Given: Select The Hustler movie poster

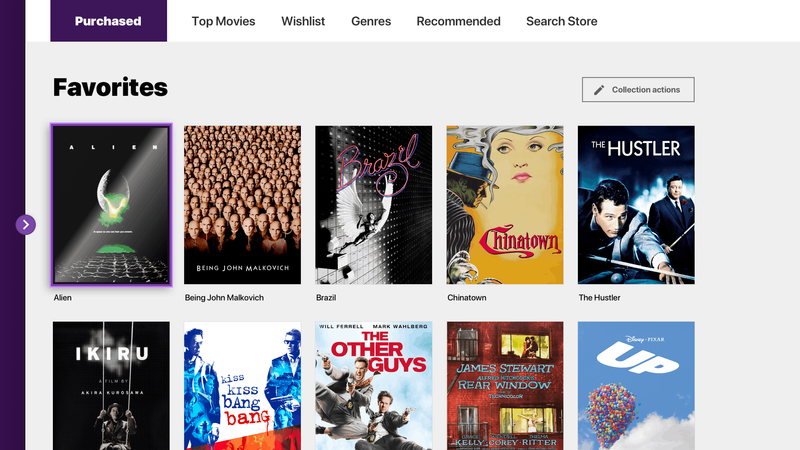Looking at the screenshot, I should (x=636, y=205).
